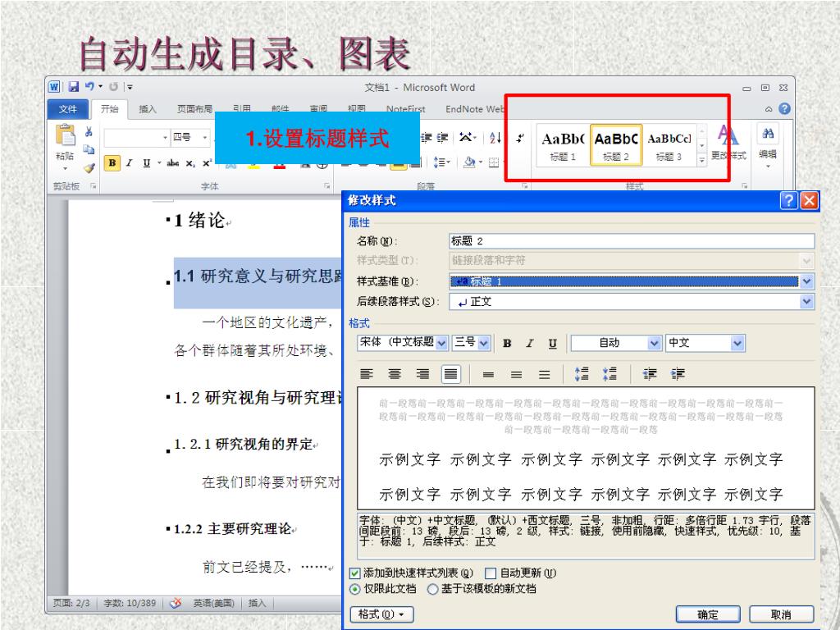Viewport: 840px width, 630px height.
Task: Select justify alignment in the Modify Style dialog
Action: (451, 374)
